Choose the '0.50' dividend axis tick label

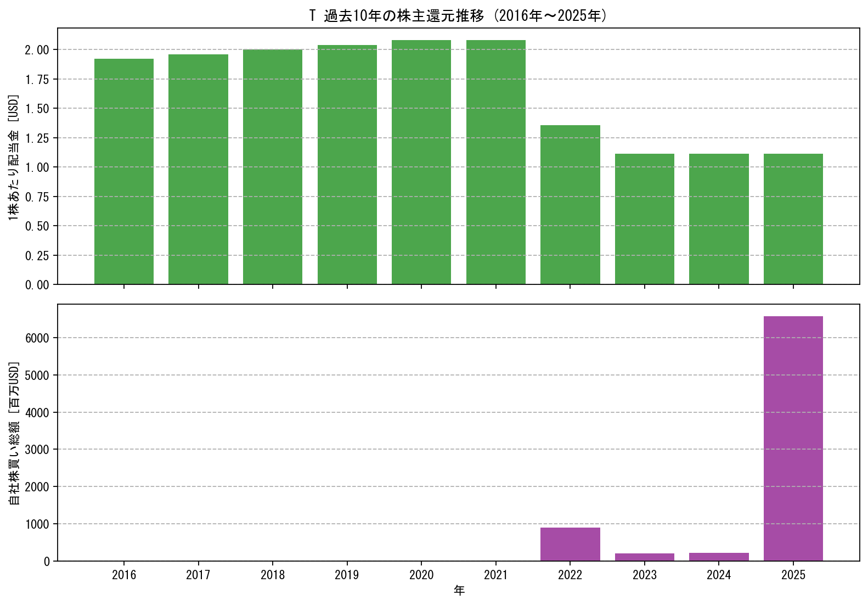pos(37,226)
